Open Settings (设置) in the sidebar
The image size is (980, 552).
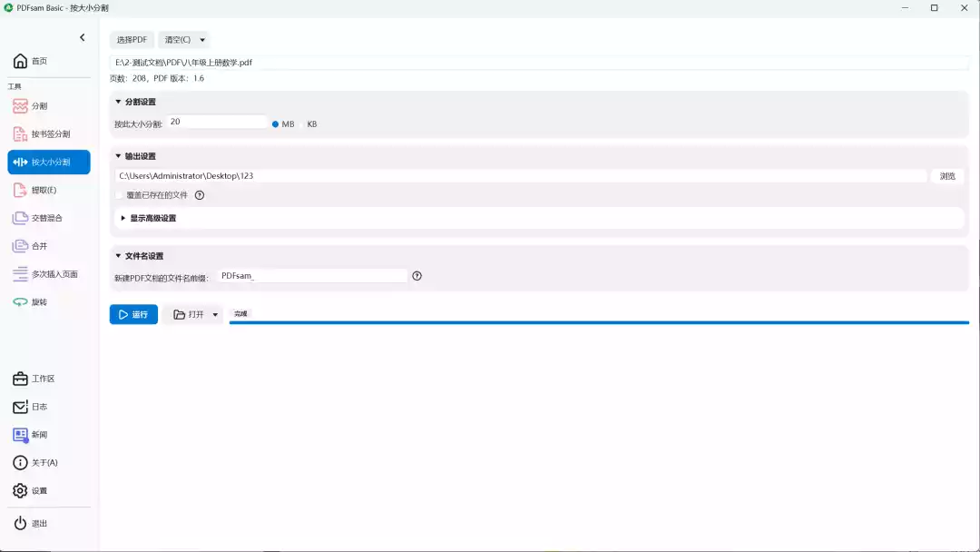click(20, 490)
